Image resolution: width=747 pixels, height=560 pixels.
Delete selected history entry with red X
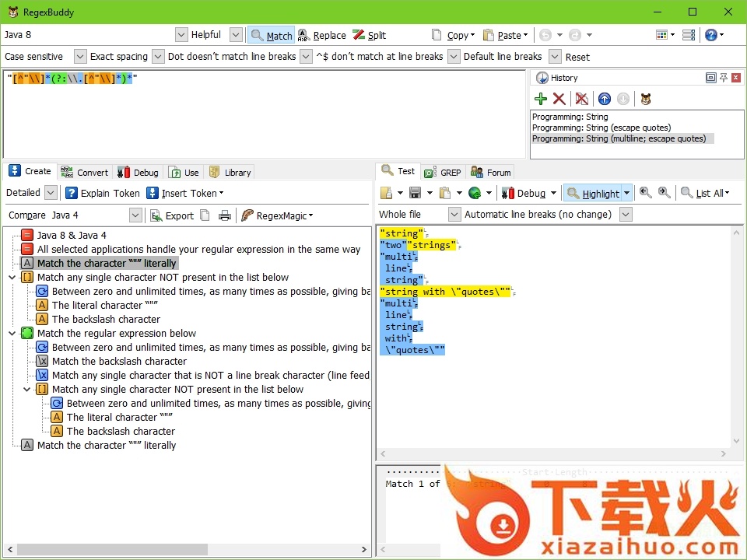(559, 99)
